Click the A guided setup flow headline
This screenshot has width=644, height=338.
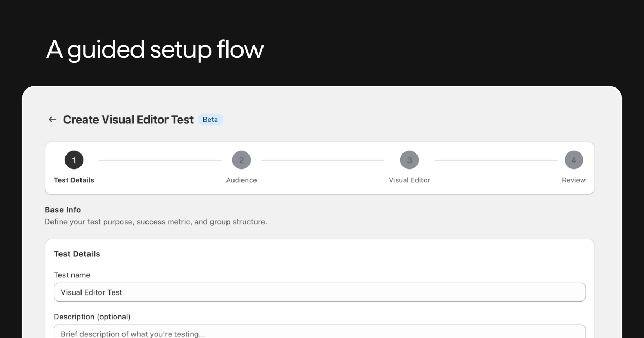pos(155,50)
